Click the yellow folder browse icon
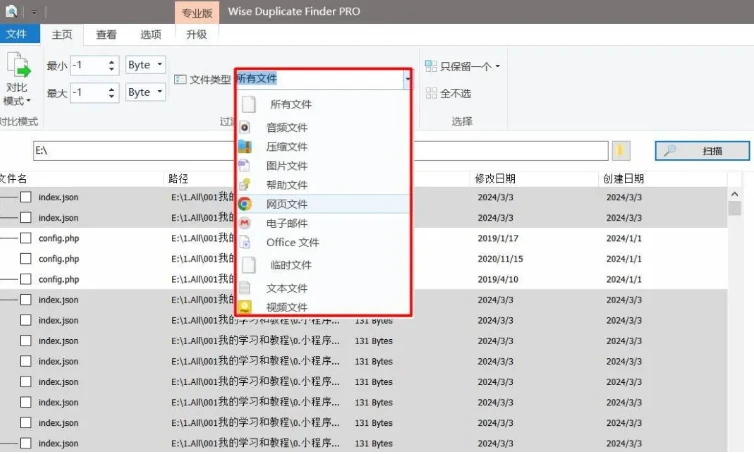This screenshot has width=754, height=454. tap(621, 150)
